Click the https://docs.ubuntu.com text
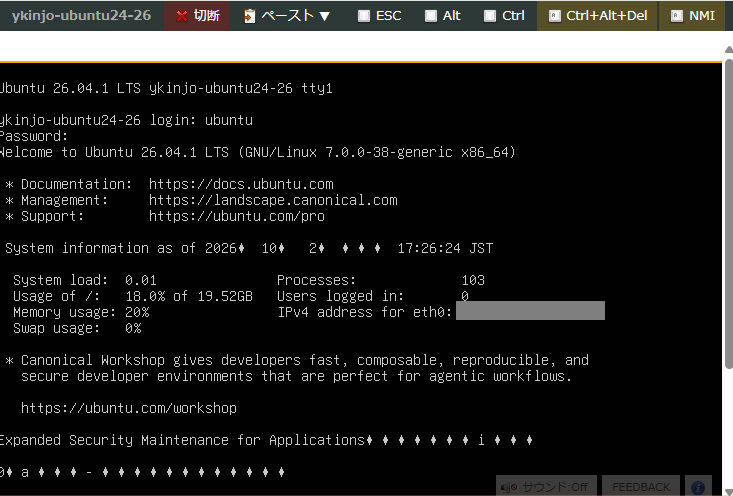 (241, 184)
